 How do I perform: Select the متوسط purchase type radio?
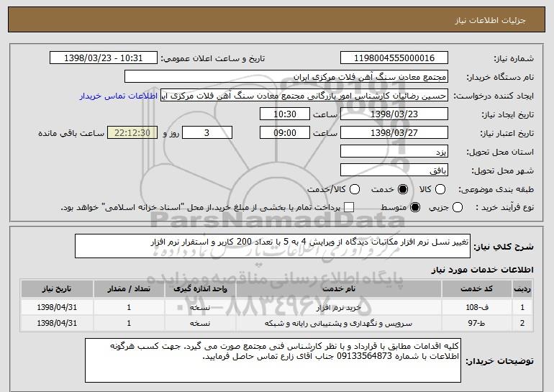[x=415, y=207]
